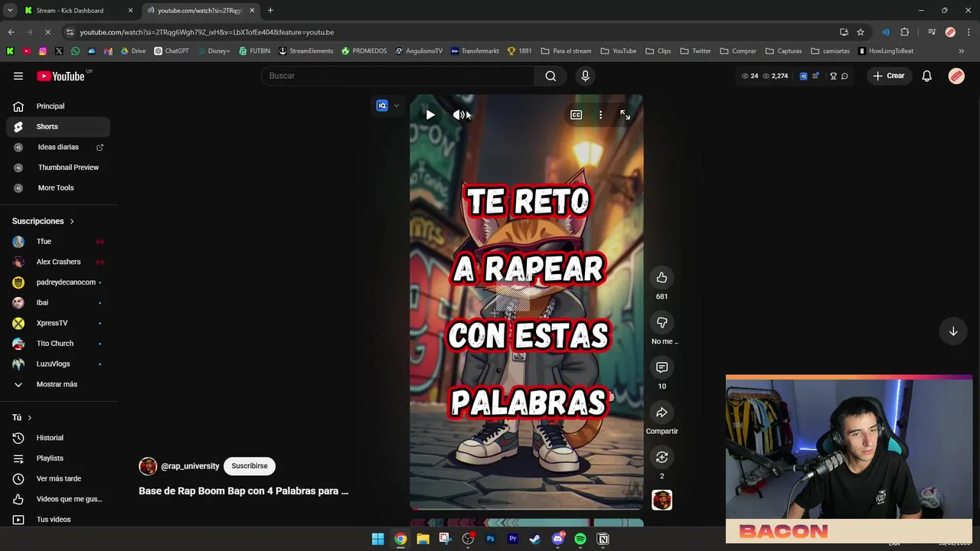Switch to the Kick Dashboard tab
The height and width of the screenshot is (551, 980).
(77, 11)
